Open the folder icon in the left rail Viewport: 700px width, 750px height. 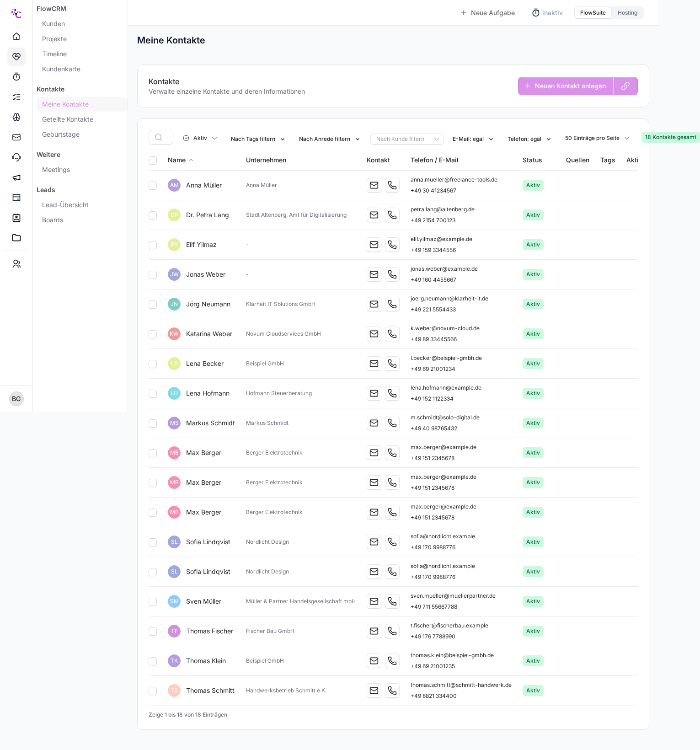[16, 237]
